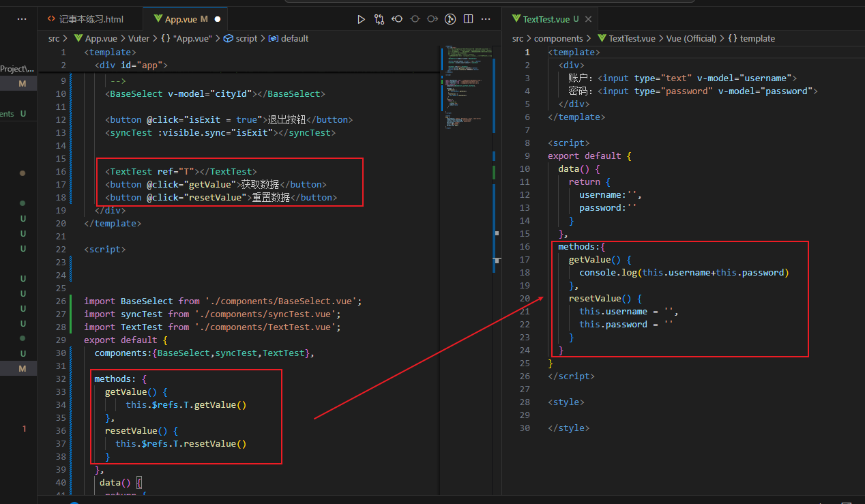Click the this.password = '' line
The width and height of the screenshot is (865, 504).
coord(626,324)
